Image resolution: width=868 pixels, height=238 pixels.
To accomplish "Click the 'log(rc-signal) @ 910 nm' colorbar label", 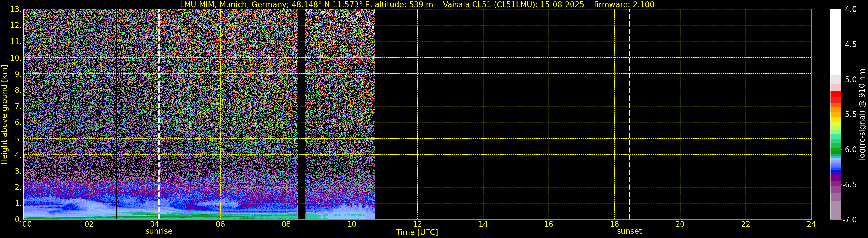I will (862, 114).
